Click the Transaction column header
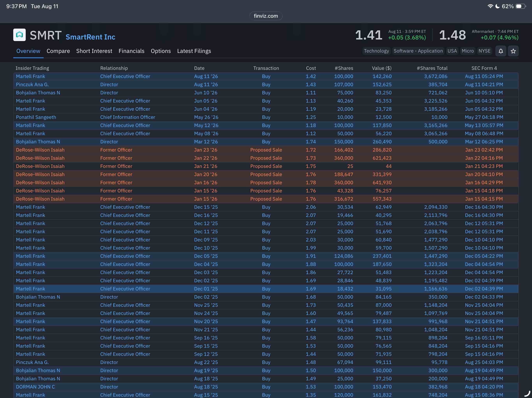The height and width of the screenshot is (398, 532). point(266,68)
